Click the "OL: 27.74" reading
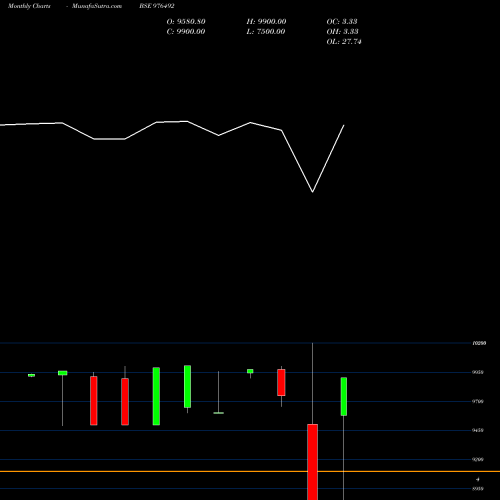Viewport: 500px width, 500px height. (344, 42)
